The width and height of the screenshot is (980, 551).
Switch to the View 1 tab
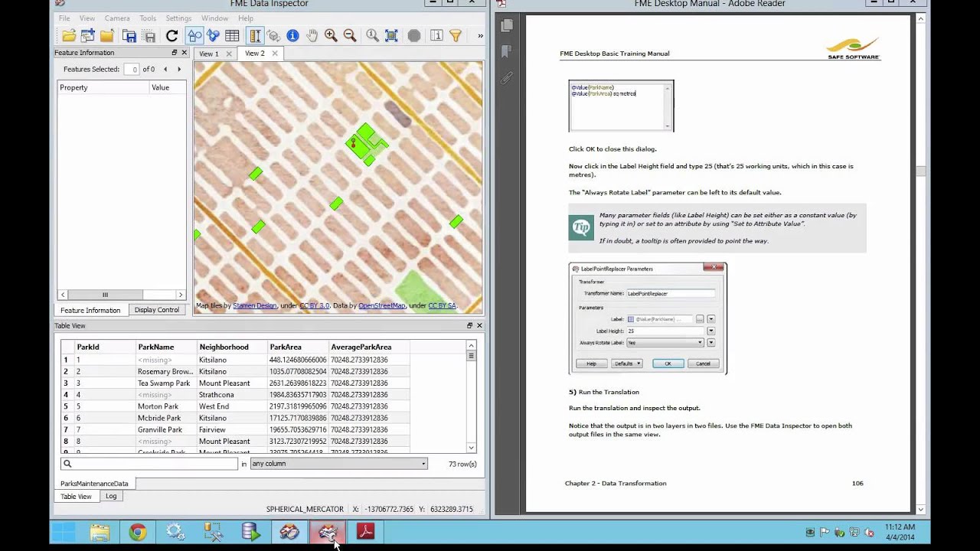click(x=208, y=54)
